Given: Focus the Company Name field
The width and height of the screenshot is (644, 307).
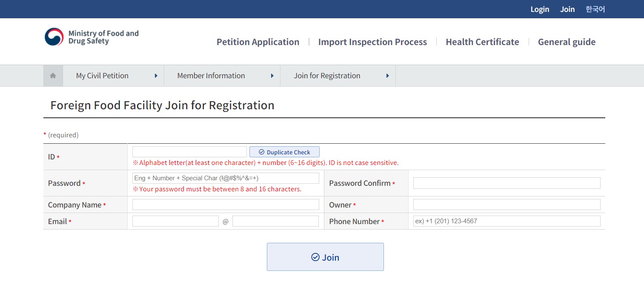Looking at the screenshot, I should tap(226, 205).
